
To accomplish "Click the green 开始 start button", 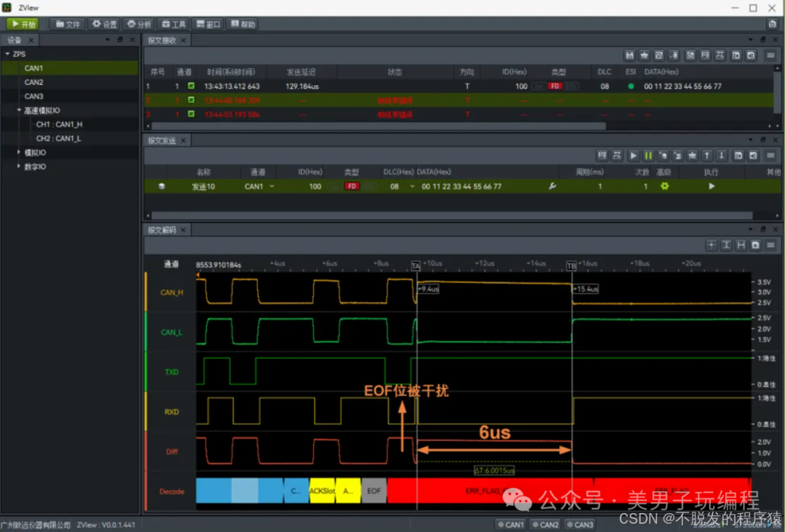I will click(x=23, y=24).
